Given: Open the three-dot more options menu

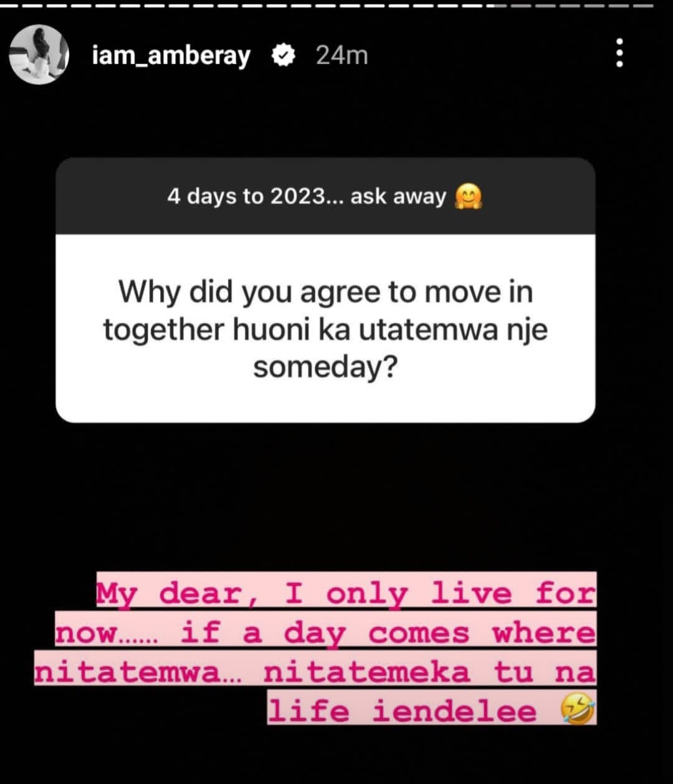Looking at the screenshot, I should (619, 53).
